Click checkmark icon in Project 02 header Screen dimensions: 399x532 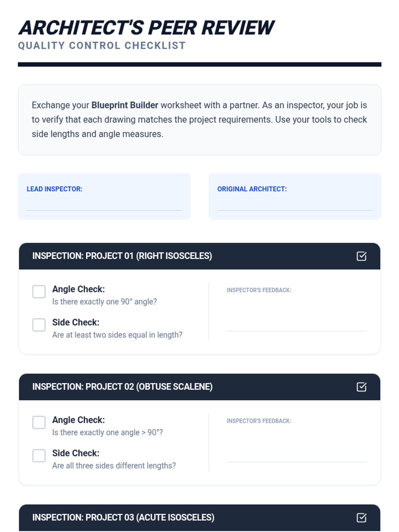361,387
